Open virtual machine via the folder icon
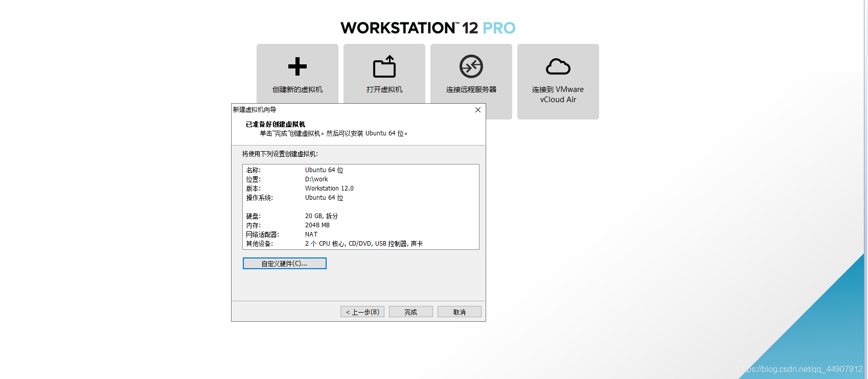Screen dimensions: 868x379 click(384, 66)
